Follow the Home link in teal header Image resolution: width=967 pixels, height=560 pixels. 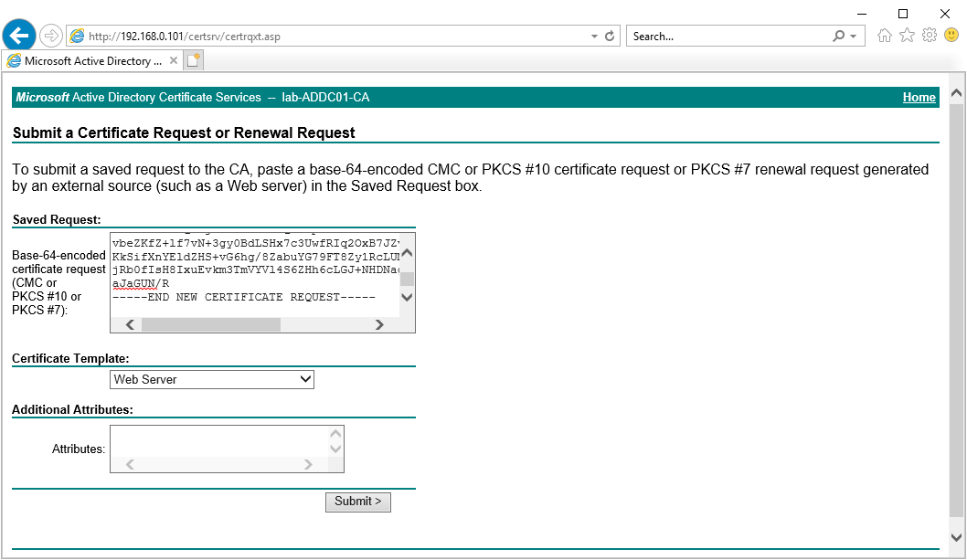[x=919, y=97]
